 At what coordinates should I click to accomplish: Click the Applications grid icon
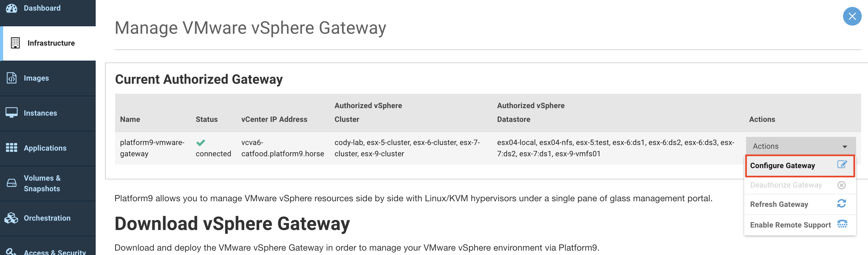(x=12, y=147)
